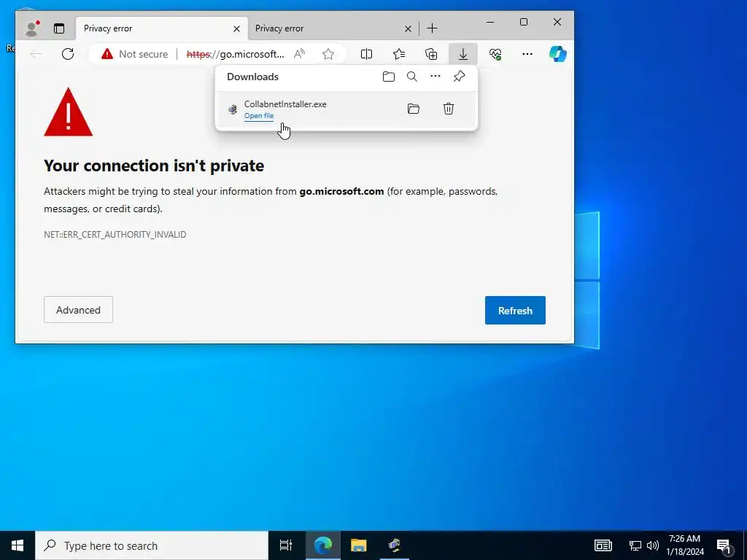Screen dimensions: 747x560
Task: Click the address bar URL
Action: 236,54
